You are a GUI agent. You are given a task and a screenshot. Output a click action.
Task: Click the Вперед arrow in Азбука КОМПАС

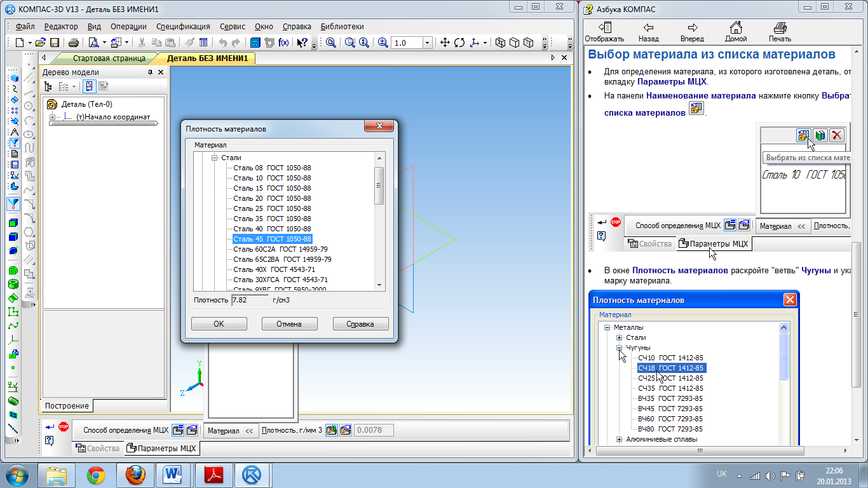pos(692,31)
